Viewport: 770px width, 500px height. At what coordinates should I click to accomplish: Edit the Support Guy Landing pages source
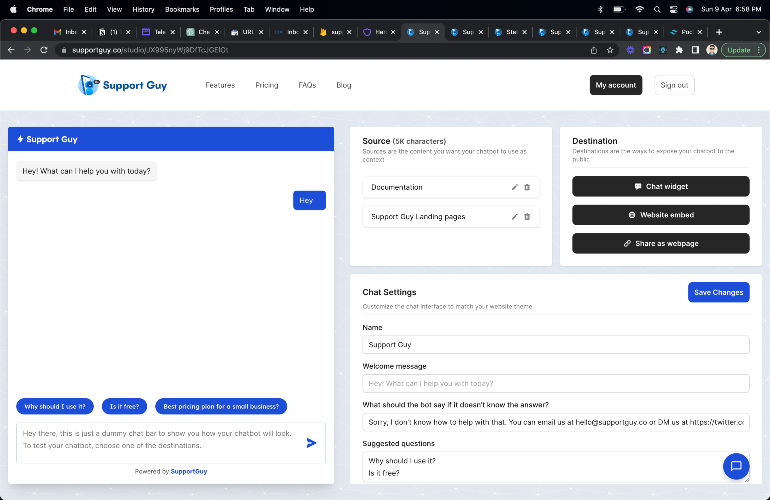click(515, 216)
